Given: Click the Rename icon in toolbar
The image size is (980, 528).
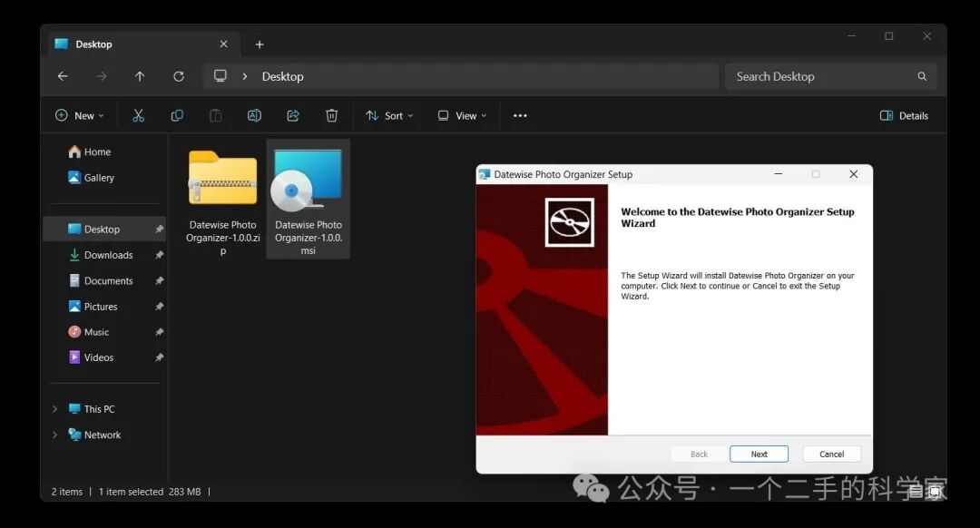Looking at the screenshot, I should (x=254, y=115).
